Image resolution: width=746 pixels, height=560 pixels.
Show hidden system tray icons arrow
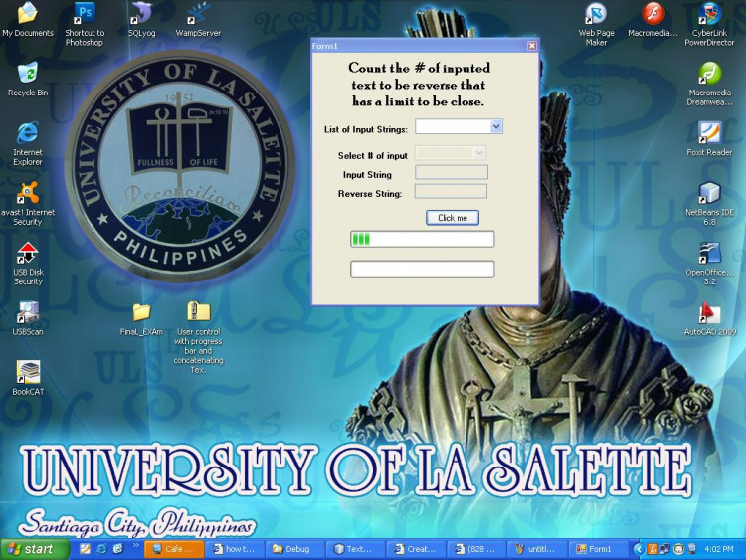tap(638, 549)
